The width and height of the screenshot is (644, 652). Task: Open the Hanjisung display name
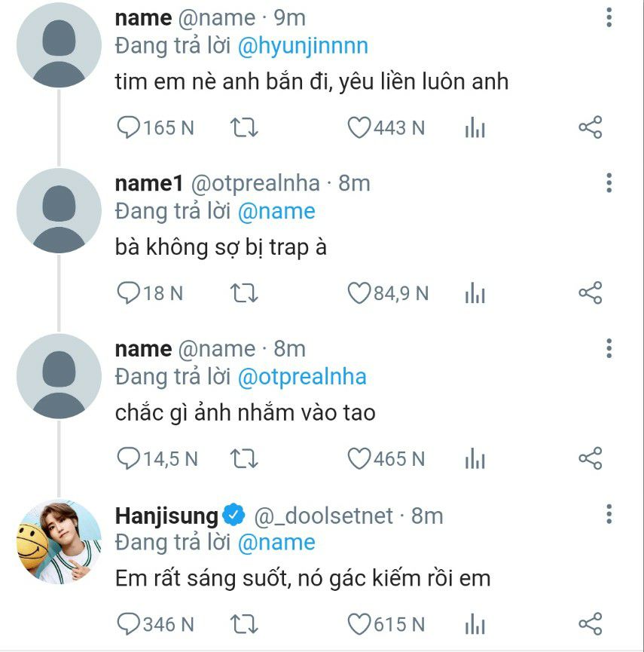[x=166, y=516]
